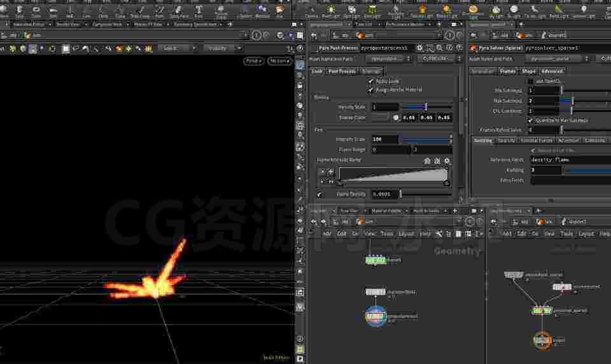Viewport: 611px width, 364px height.
Task: Select the Platonic Solids shelf tool
Action: 221,10
